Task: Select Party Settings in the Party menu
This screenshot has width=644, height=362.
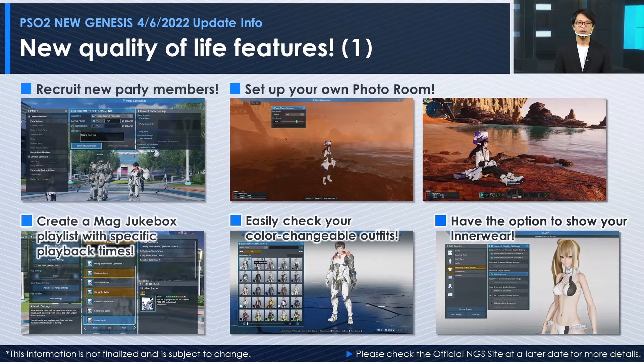Action: 48,121
